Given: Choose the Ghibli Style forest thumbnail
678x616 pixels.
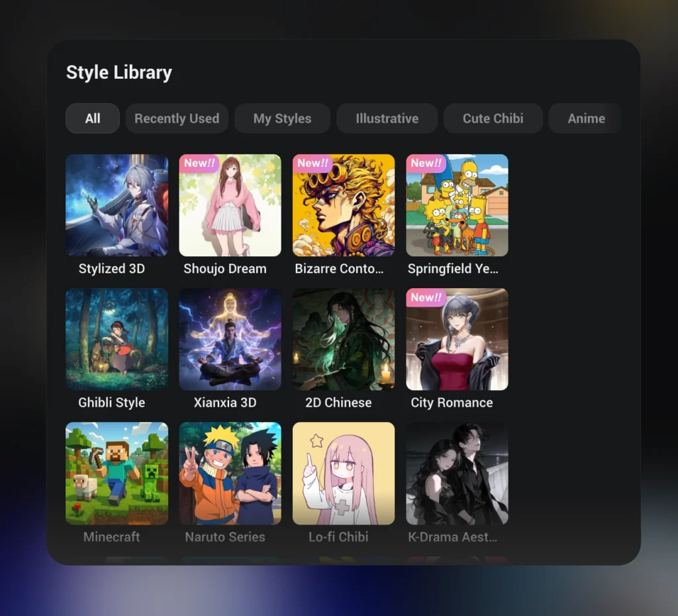Looking at the screenshot, I should pos(117,339).
